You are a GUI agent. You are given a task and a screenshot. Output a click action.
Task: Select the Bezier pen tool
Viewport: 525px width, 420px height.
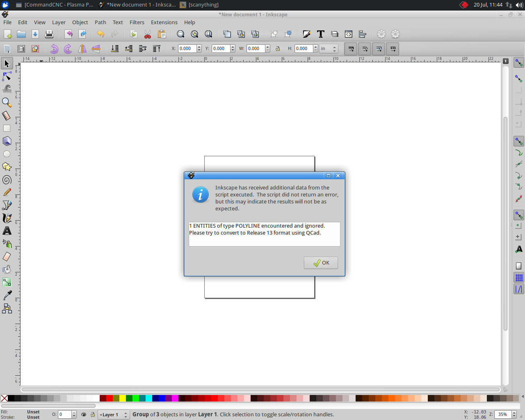point(7,205)
